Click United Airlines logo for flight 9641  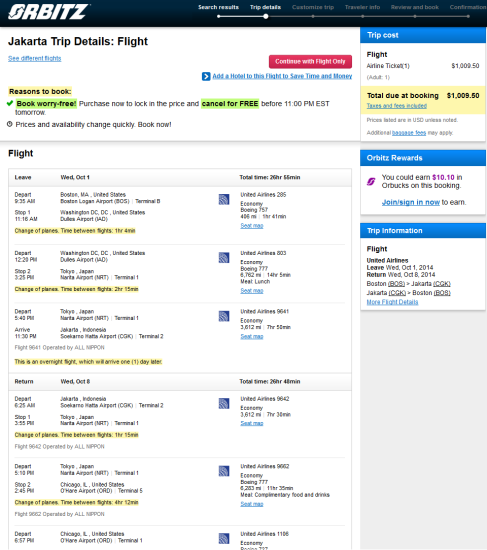tap(224, 316)
